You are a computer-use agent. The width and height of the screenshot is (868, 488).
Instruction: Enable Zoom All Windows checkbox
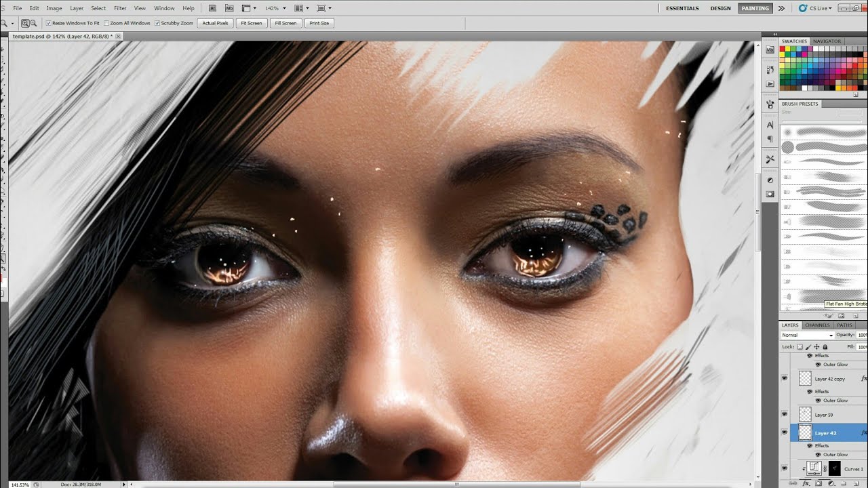click(x=106, y=23)
